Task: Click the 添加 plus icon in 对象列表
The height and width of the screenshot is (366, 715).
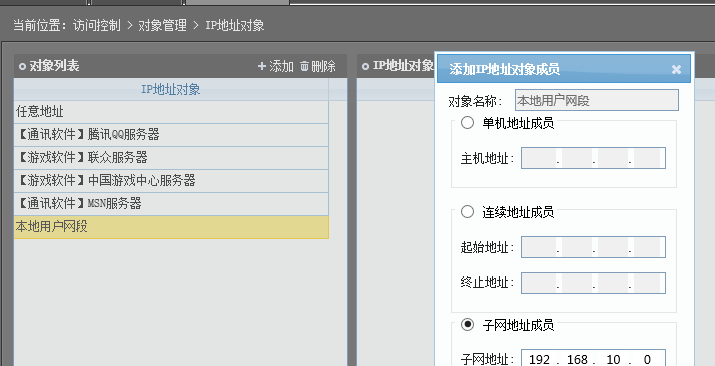Action: point(262,66)
